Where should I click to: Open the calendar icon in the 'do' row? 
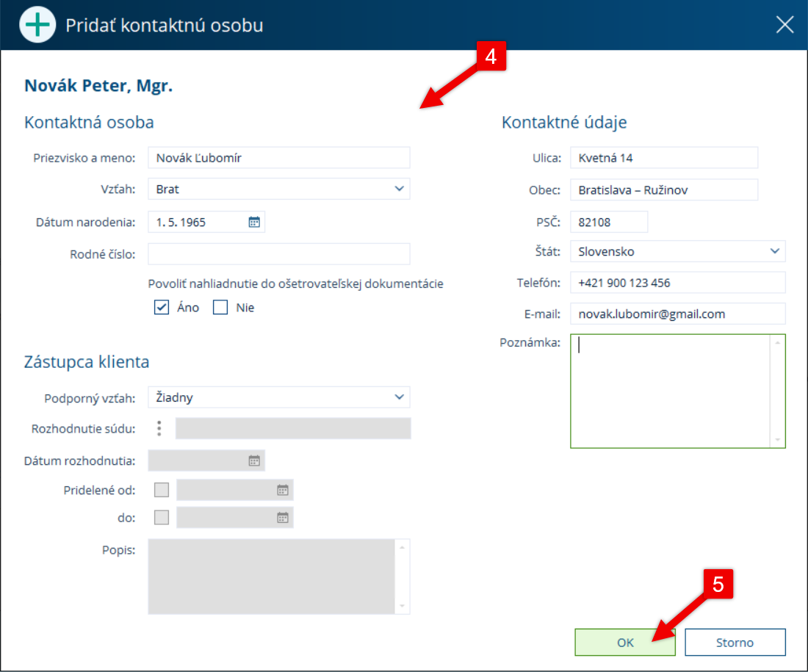coord(282,518)
